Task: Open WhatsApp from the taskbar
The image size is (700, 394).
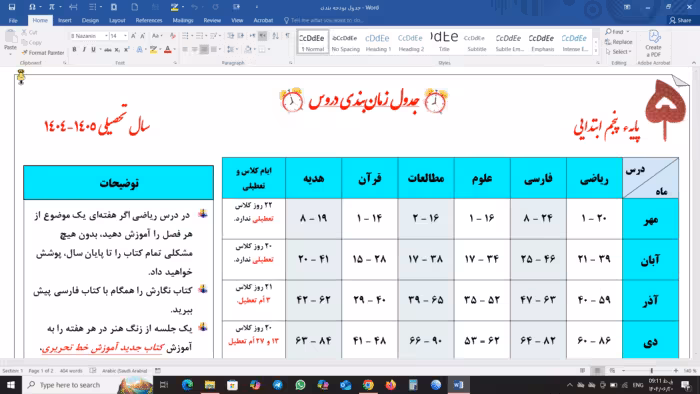Action: click(300, 385)
